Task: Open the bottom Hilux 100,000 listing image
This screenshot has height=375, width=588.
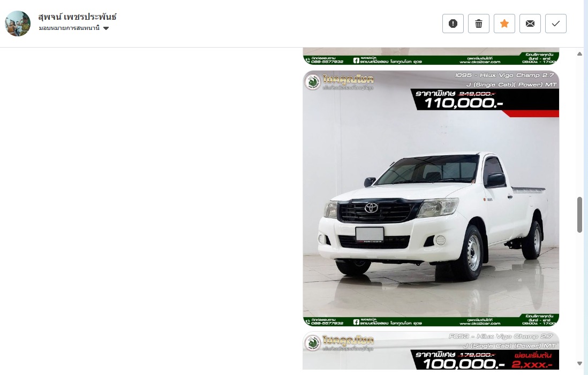Action: [x=431, y=350]
